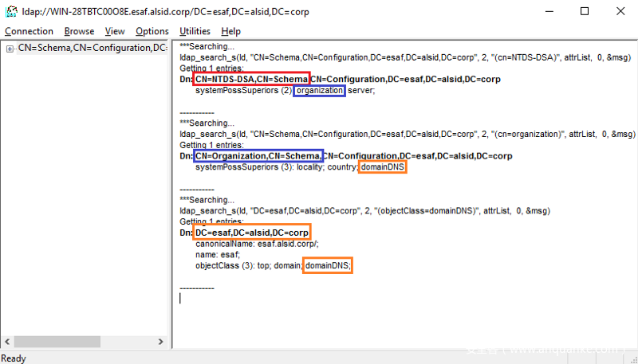Click the right arrow of the tree scrollbar
638x364 pixels.
(x=162, y=341)
